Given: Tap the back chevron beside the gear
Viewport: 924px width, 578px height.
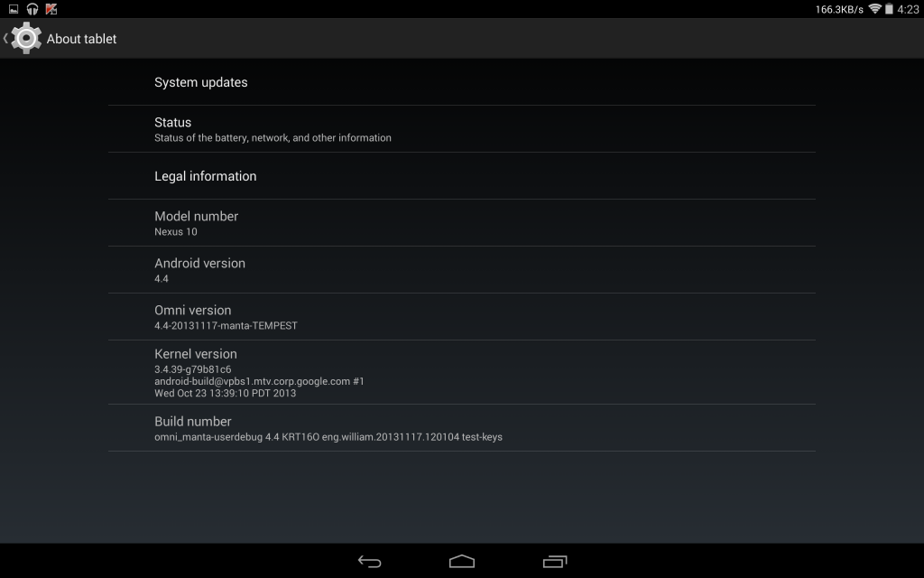Looking at the screenshot, I should (5, 38).
